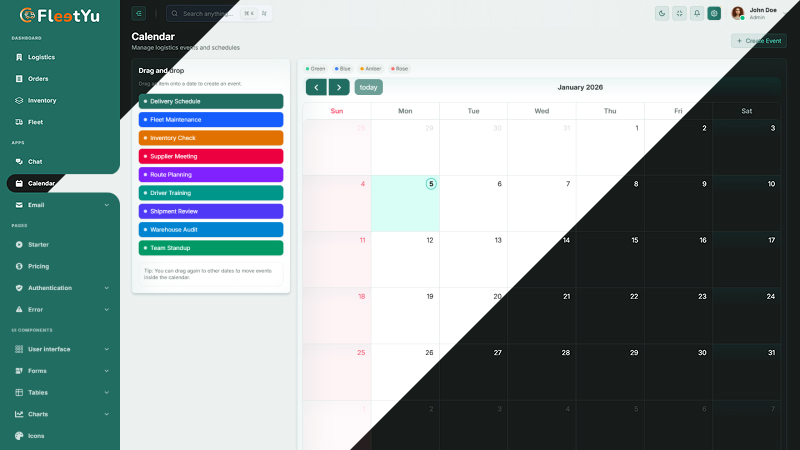Open notifications bell icon
Image resolution: width=800 pixels, height=450 pixels.
pyautogui.click(x=697, y=13)
